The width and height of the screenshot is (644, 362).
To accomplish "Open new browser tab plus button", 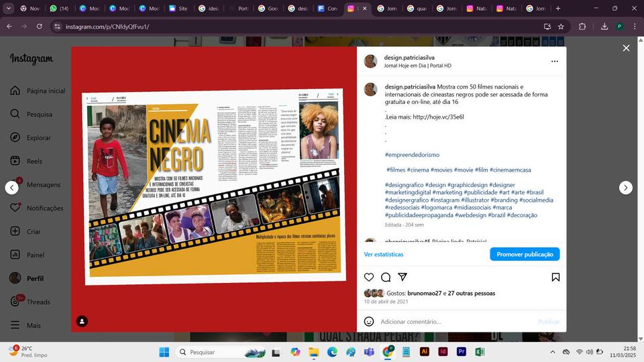I will (x=557, y=8).
